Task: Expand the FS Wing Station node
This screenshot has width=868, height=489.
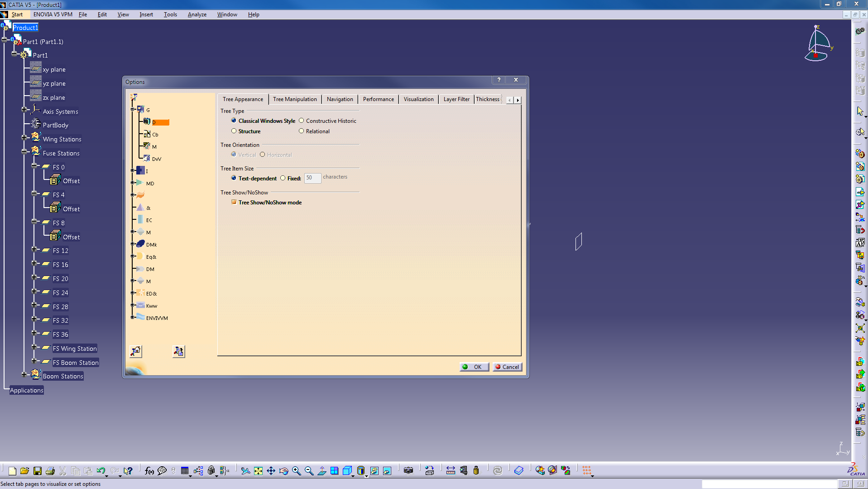Action: [34, 347]
